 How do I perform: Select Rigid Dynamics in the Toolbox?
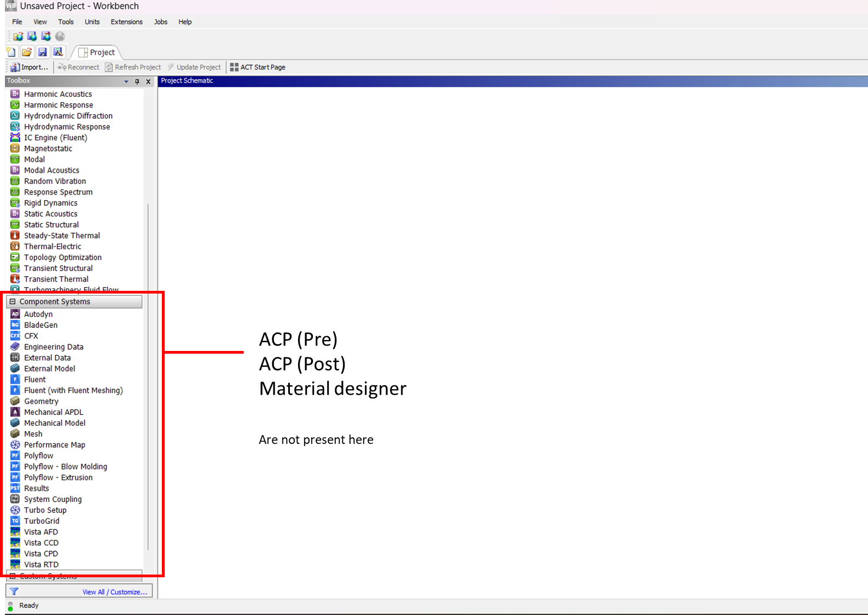tap(50, 203)
